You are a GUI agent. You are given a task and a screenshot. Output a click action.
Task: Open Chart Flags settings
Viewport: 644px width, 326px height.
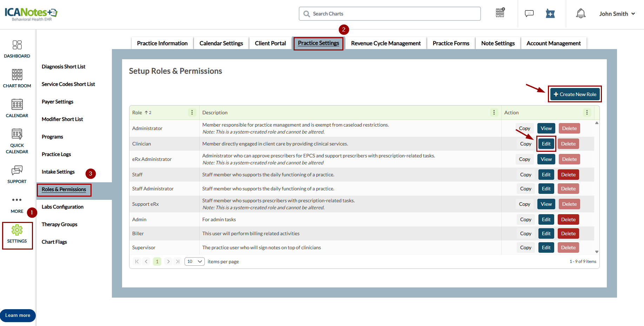(54, 242)
